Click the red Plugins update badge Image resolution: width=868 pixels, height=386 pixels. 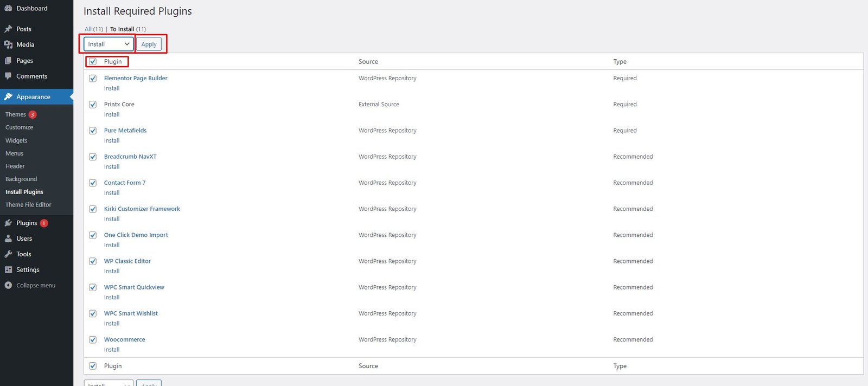(44, 223)
